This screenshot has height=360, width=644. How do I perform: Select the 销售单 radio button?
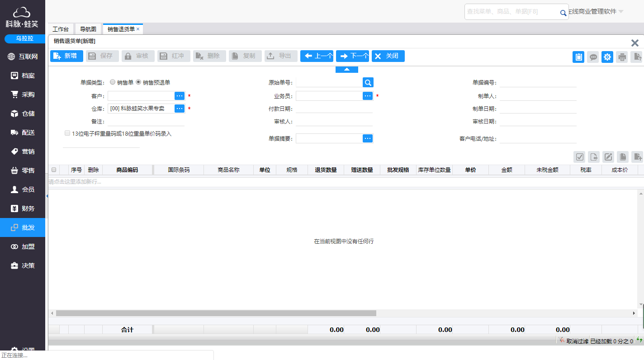113,82
